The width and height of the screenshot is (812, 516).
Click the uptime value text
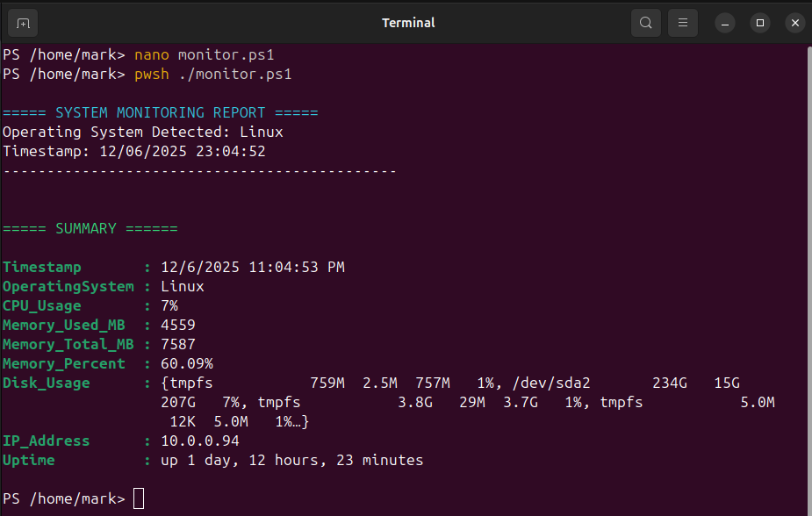point(291,460)
